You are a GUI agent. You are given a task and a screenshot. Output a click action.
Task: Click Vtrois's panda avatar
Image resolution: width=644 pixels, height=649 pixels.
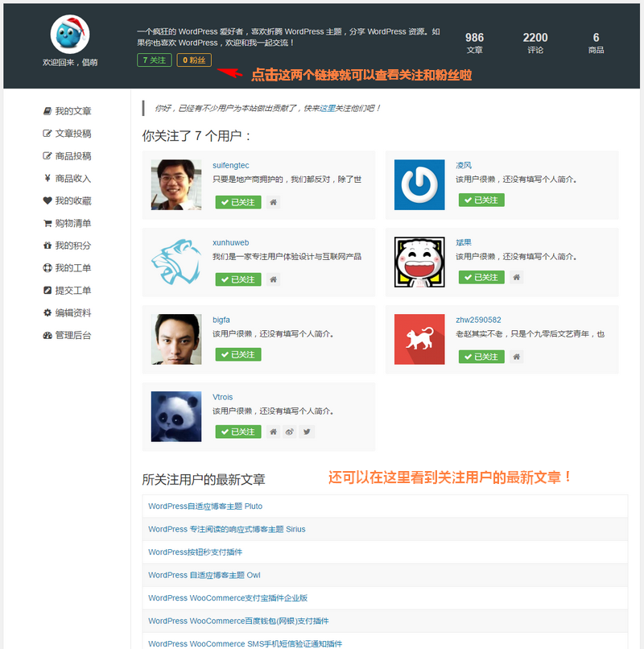click(176, 416)
